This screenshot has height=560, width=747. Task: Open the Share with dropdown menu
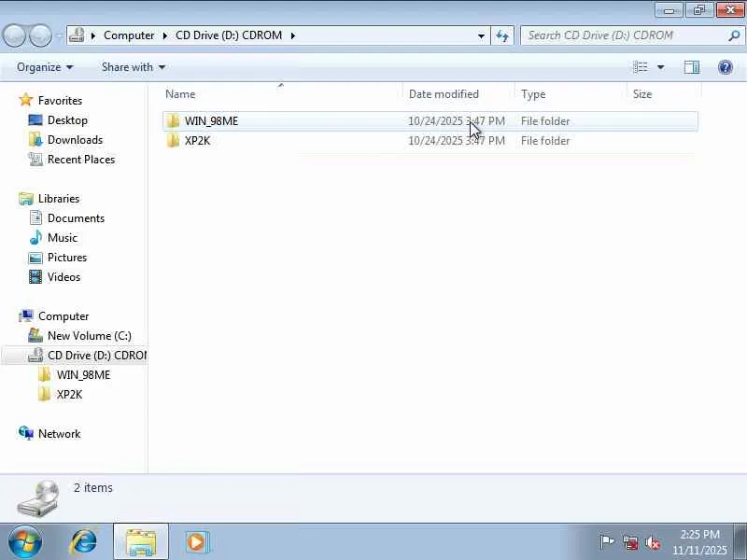(134, 67)
